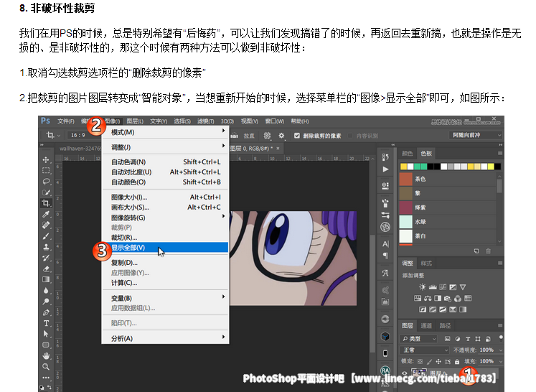
Task: Select the Path Selection tool
Action: tap(46, 334)
